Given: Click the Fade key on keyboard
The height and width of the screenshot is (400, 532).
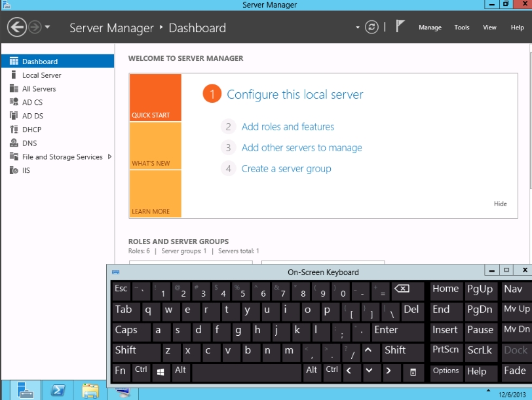Looking at the screenshot, I should [x=516, y=372].
